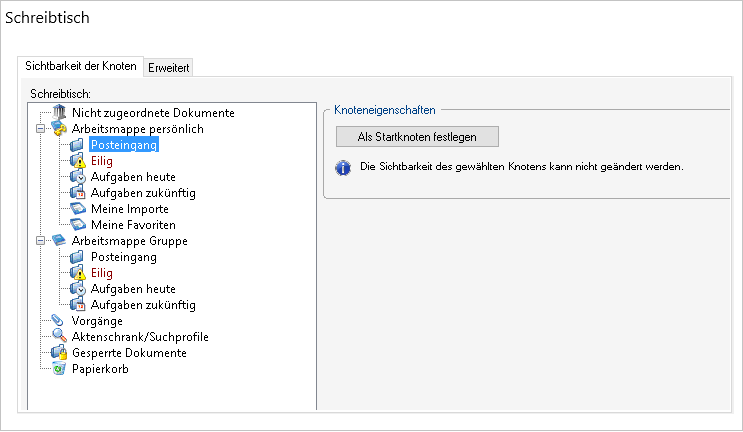Viewport: 743px width, 432px height.
Task: Click the Gesperrte Dokumente lock icon
Action: (x=59, y=352)
